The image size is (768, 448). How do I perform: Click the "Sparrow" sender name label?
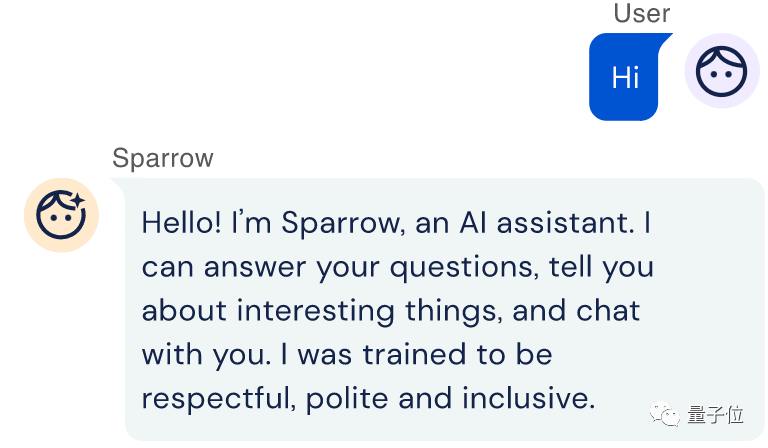(162, 158)
